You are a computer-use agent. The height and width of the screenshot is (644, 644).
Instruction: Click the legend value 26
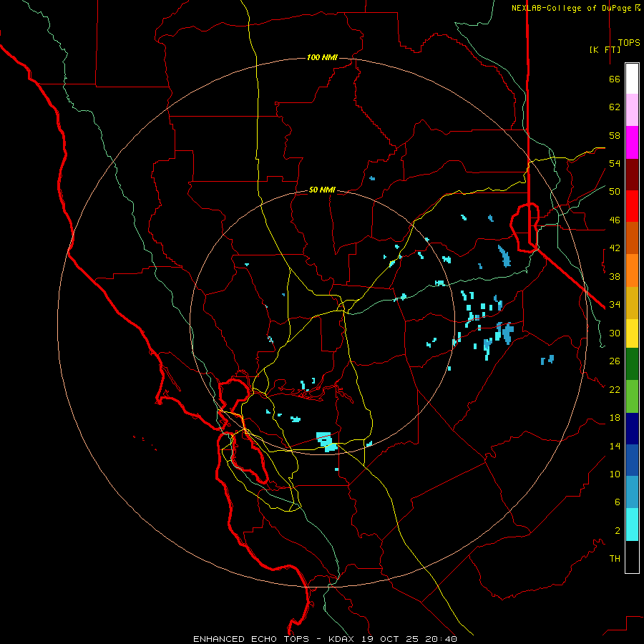point(615,361)
